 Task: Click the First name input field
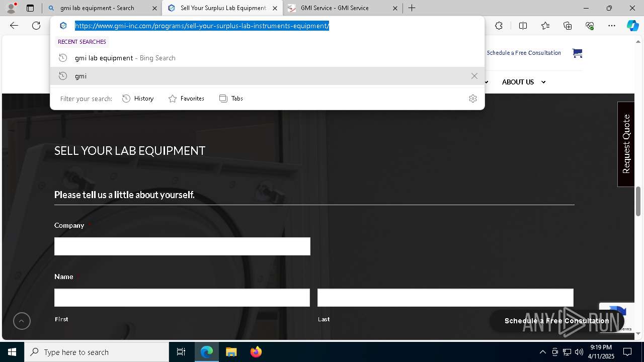tap(182, 298)
